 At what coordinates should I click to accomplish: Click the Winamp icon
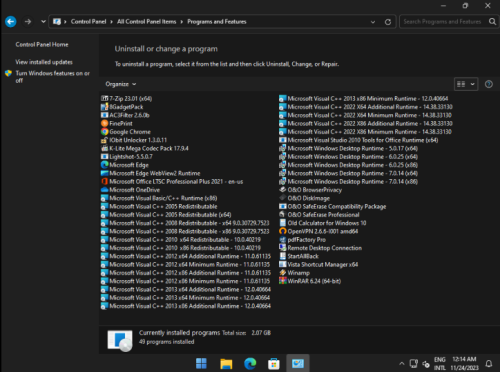(283, 273)
